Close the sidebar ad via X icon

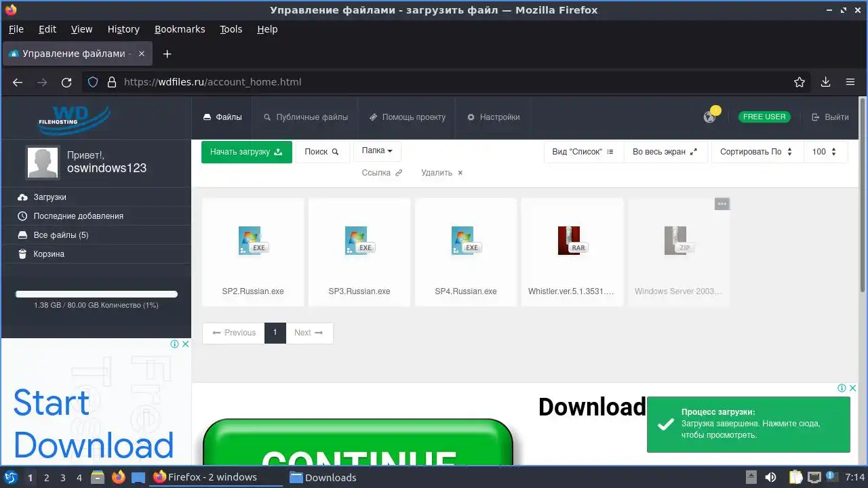coord(186,344)
